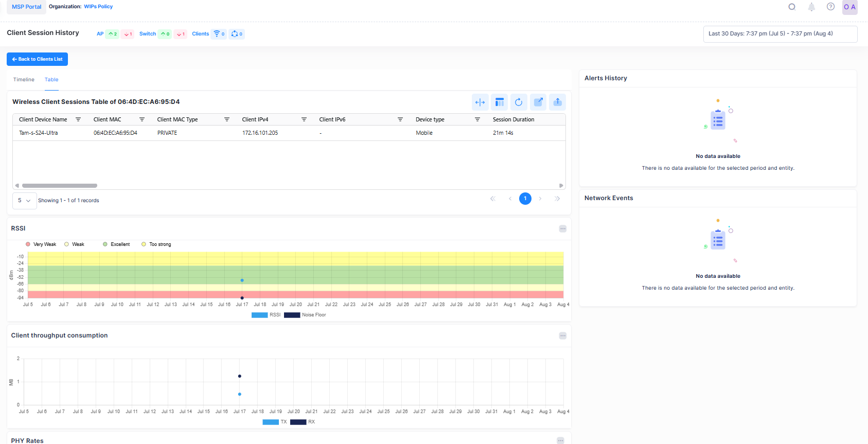868x444 pixels.
Task: Switch to the Timeline tab
Action: tap(24, 80)
